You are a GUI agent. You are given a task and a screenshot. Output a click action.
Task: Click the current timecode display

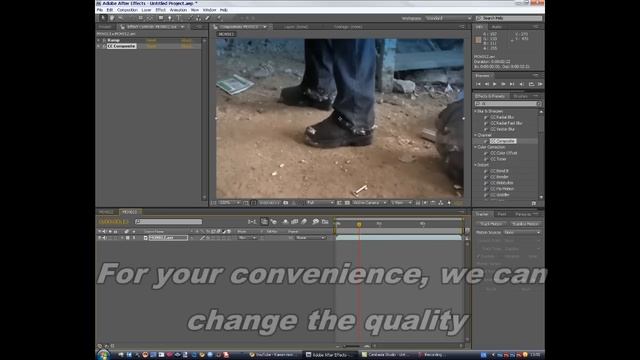pos(113,222)
